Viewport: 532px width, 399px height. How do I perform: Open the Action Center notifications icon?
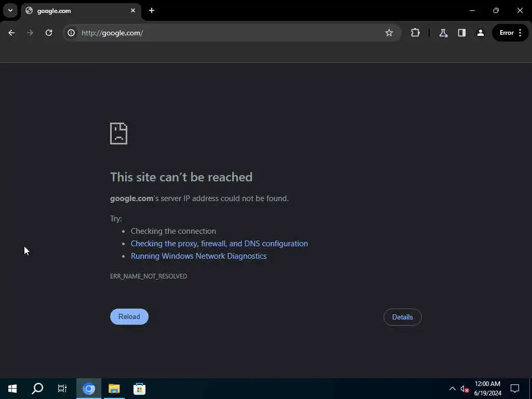515,389
